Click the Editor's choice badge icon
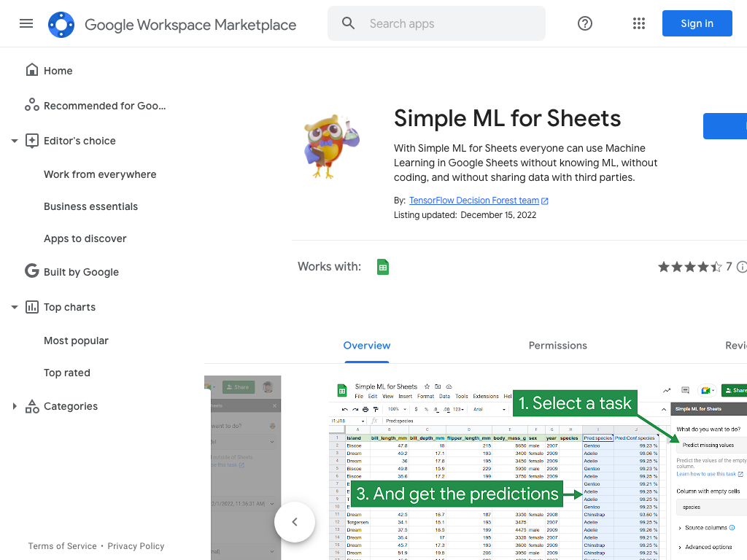This screenshot has width=747, height=560. click(x=32, y=141)
